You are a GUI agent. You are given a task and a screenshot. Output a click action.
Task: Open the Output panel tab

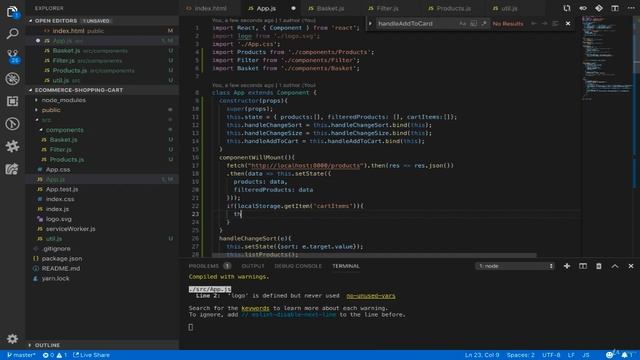point(253,266)
